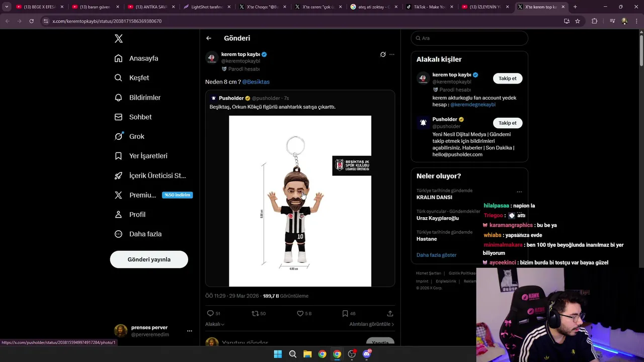Viewport: 644px width, 362px height.
Task: Reload page with browser refresh button
Action: pyautogui.click(x=31, y=21)
